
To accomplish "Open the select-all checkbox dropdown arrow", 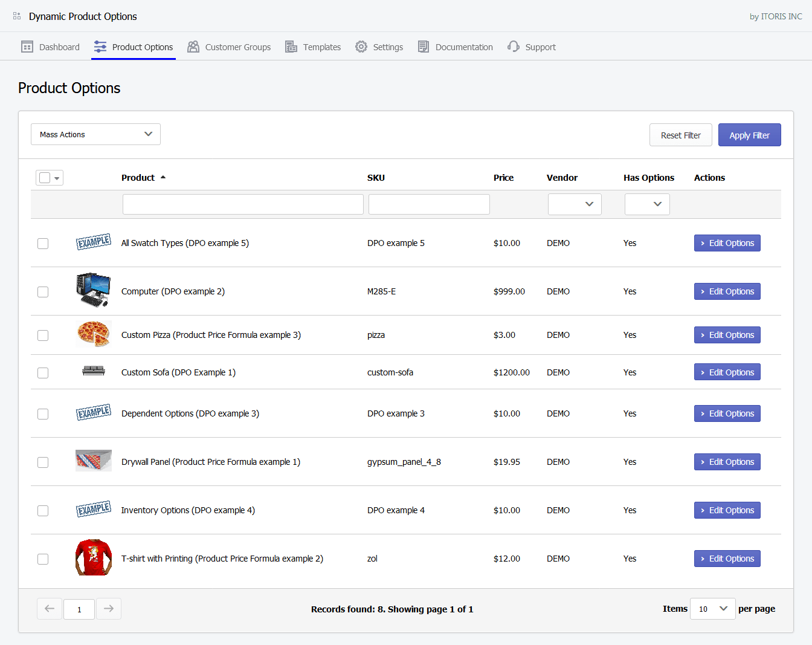I will pos(57,178).
